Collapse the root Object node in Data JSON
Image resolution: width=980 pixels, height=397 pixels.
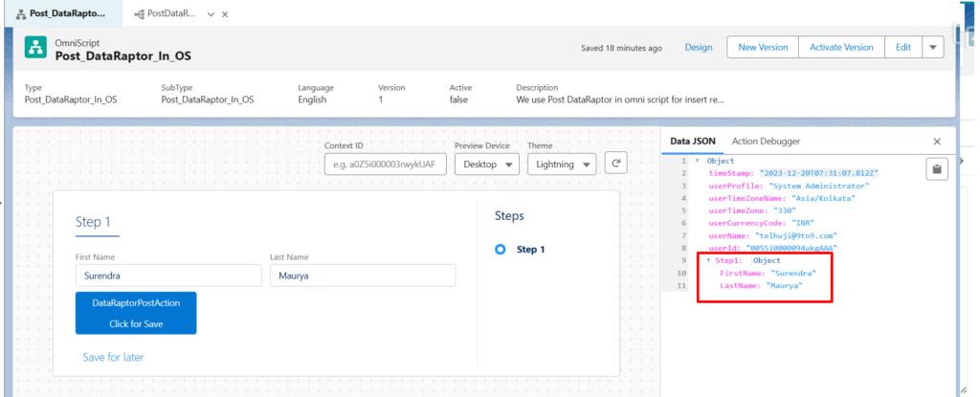click(697, 161)
